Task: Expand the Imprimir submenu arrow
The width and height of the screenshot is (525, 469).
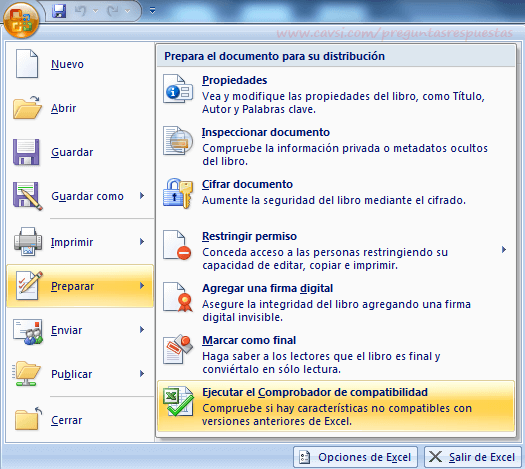Action: tap(142, 242)
